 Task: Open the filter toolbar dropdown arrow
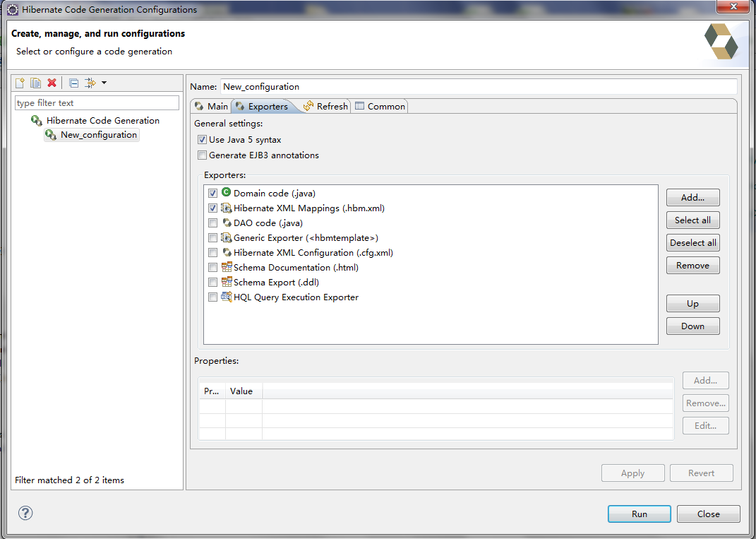click(102, 83)
